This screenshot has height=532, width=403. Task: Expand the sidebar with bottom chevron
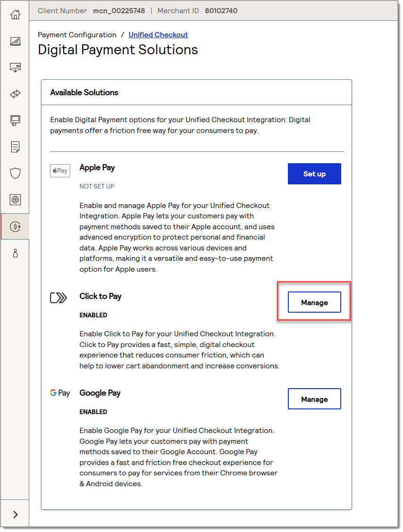click(x=15, y=514)
